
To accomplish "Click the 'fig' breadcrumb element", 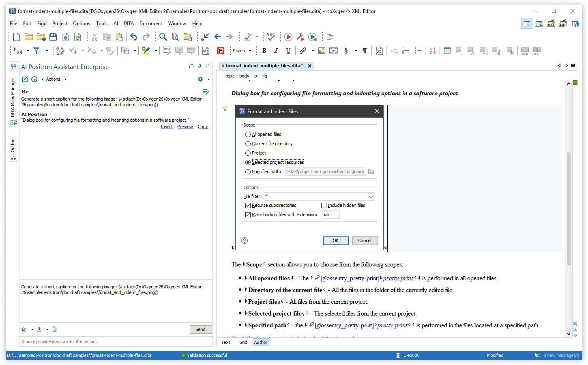I will [x=264, y=76].
